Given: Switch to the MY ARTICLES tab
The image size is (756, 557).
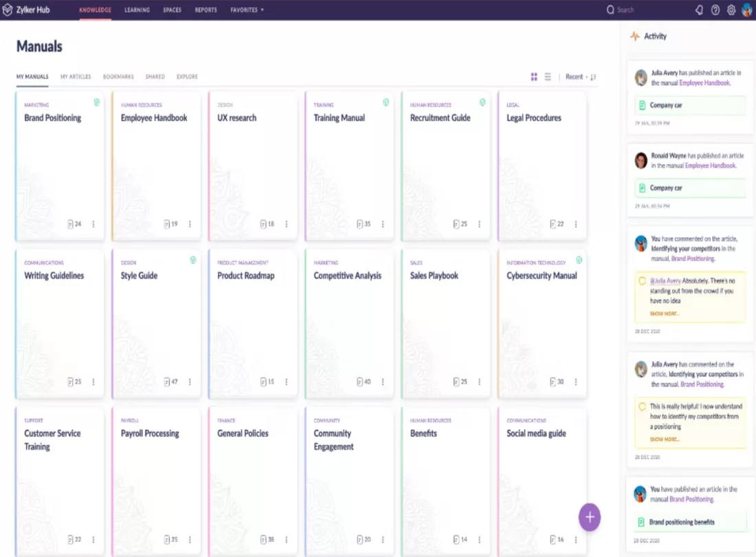Looking at the screenshot, I should pos(76,76).
